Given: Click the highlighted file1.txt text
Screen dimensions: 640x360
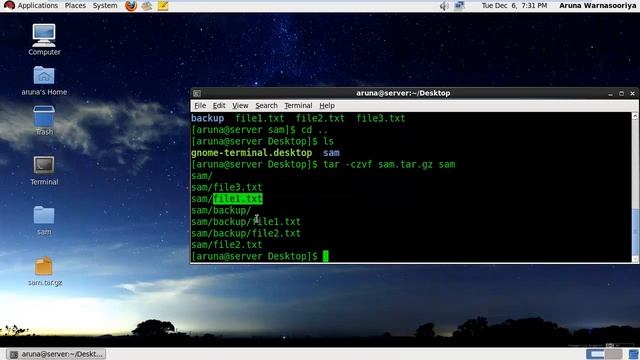Looking at the screenshot, I should click(238, 199).
